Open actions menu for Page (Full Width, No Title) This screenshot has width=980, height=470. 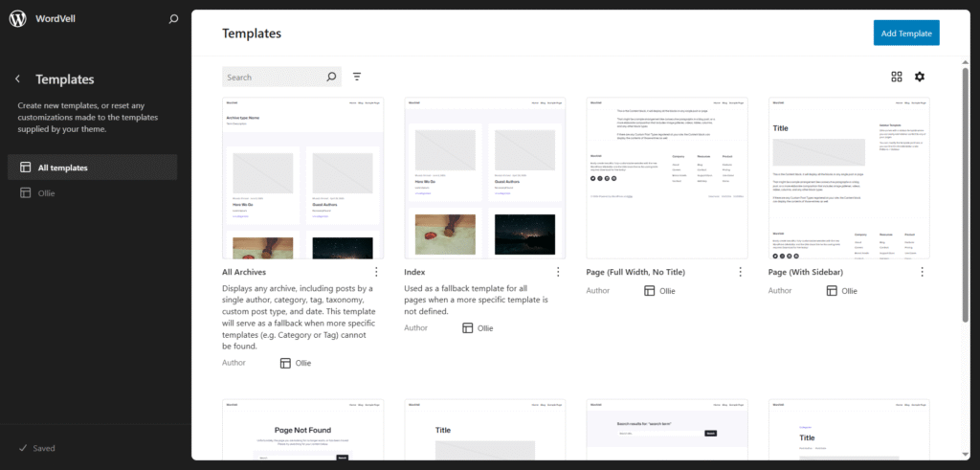coord(740,272)
